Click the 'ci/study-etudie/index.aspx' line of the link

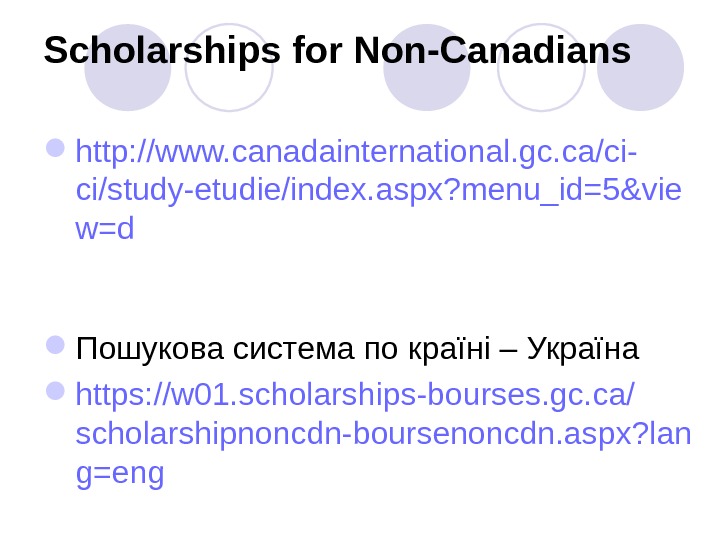pyautogui.click(x=250, y=191)
